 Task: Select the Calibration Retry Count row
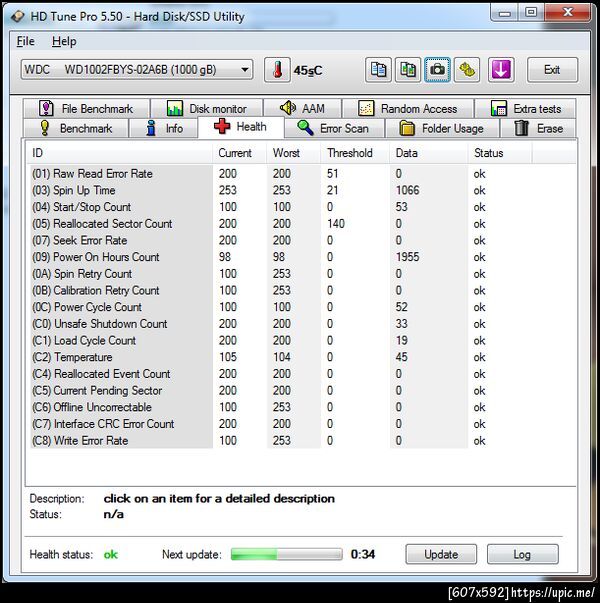(302, 290)
